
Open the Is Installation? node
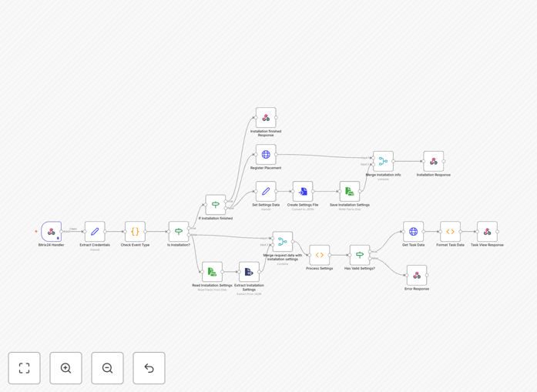click(x=179, y=232)
